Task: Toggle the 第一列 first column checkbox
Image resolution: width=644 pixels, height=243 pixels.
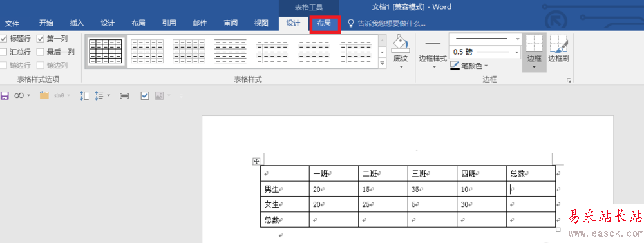Action: click(40, 39)
